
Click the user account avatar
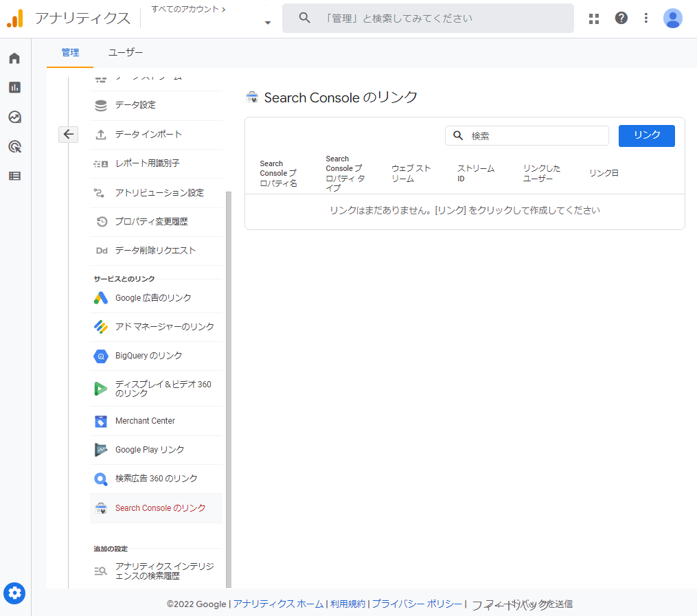point(673,19)
